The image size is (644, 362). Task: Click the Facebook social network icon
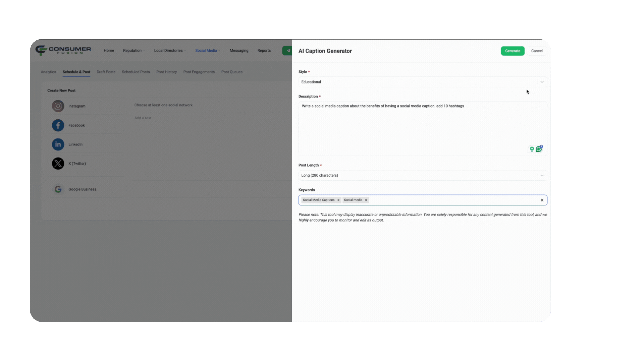pyautogui.click(x=58, y=125)
